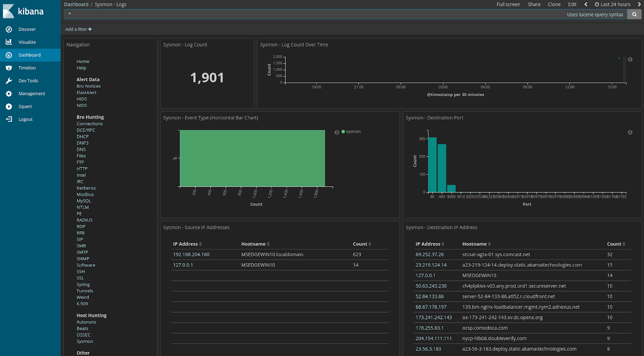The width and height of the screenshot is (644, 356).
Task: Click Full screen menu item
Action: [x=508, y=4]
